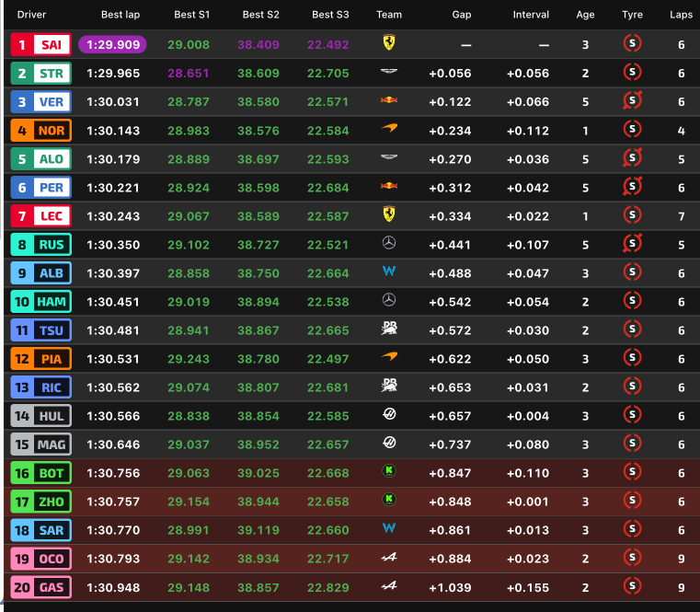Viewport: 700px width, 612px height.
Task: Select the HAM driver badge in position 10
Action: coord(40,302)
